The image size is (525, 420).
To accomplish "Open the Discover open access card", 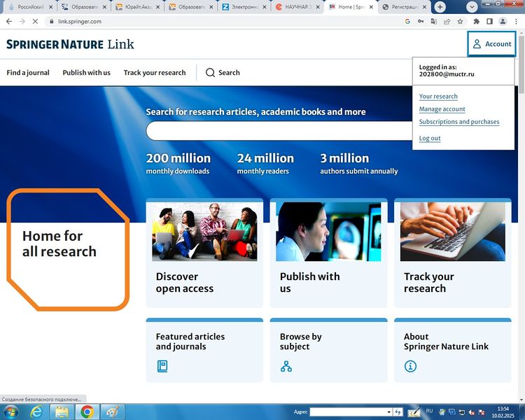I will pyautogui.click(x=204, y=253).
